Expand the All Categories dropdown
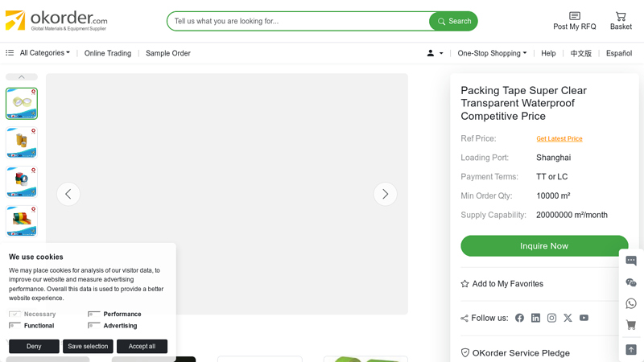This screenshot has width=644, height=362. (44, 53)
